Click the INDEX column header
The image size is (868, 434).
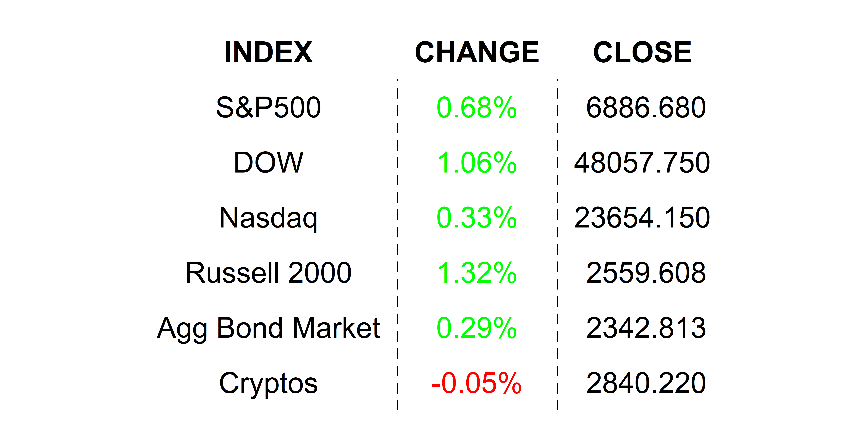coord(269,52)
